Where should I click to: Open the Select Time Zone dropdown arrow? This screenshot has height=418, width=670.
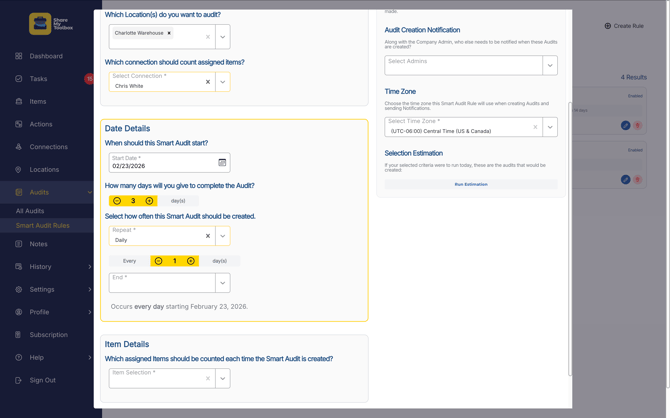550,127
